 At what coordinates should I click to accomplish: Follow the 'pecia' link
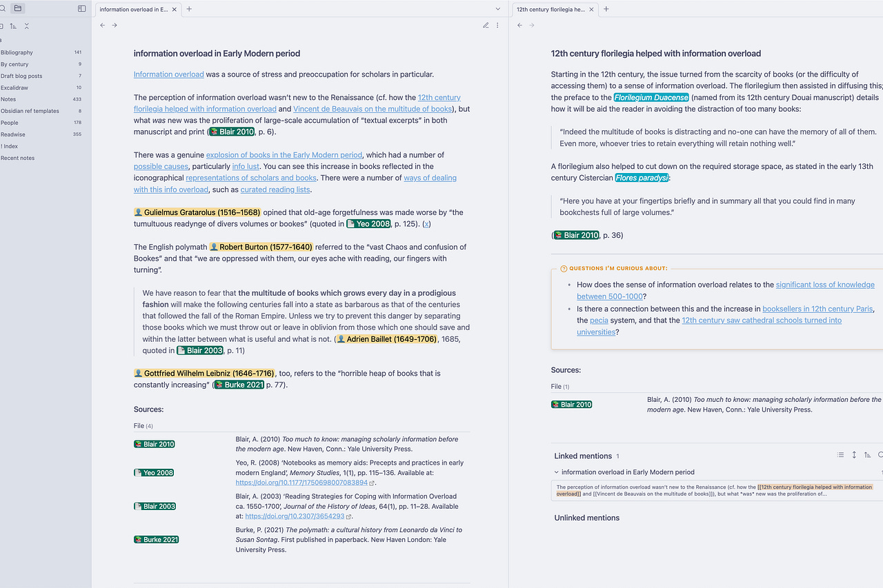(599, 321)
